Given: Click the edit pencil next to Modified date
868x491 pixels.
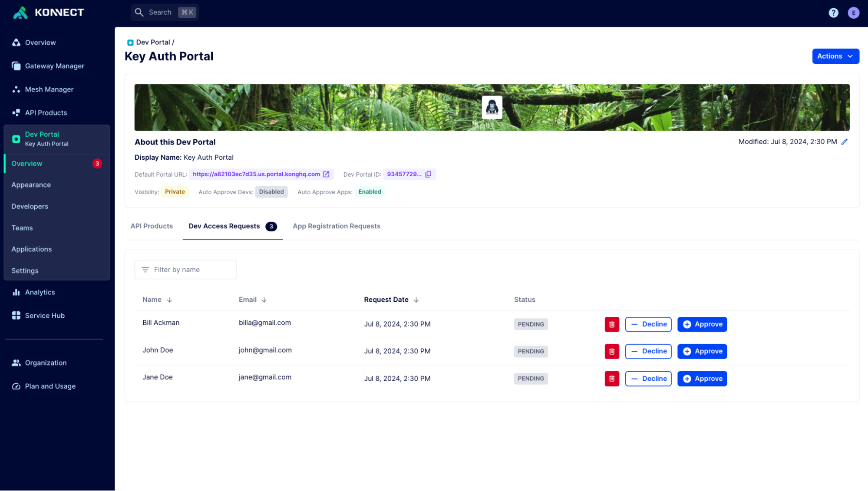Looking at the screenshot, I should [844, 142].
